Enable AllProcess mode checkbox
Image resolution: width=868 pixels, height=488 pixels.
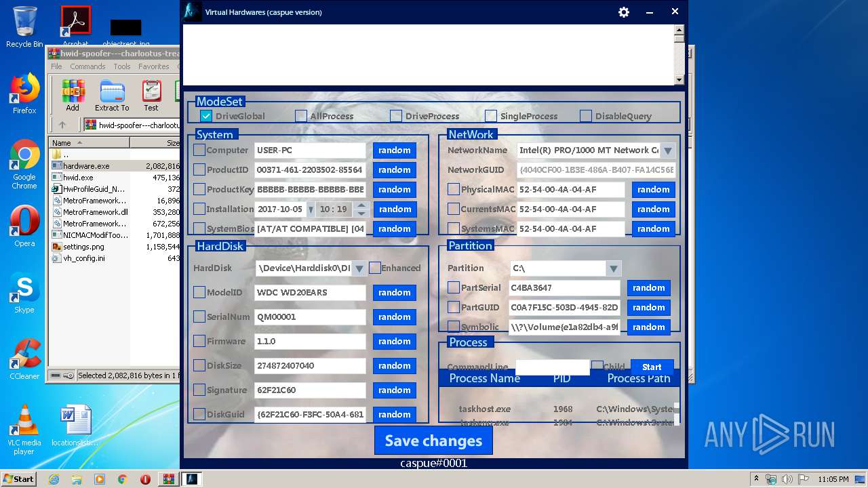301,116
